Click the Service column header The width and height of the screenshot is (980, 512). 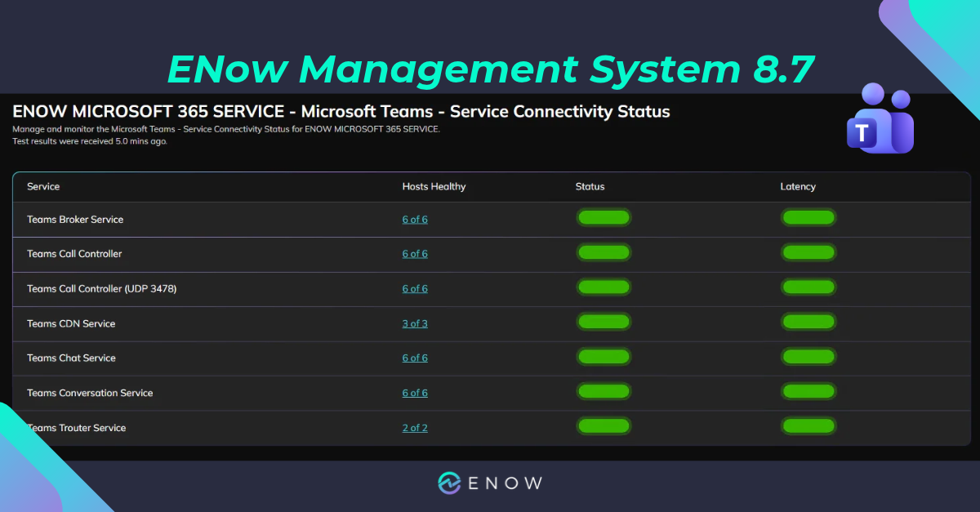point(43,187)
